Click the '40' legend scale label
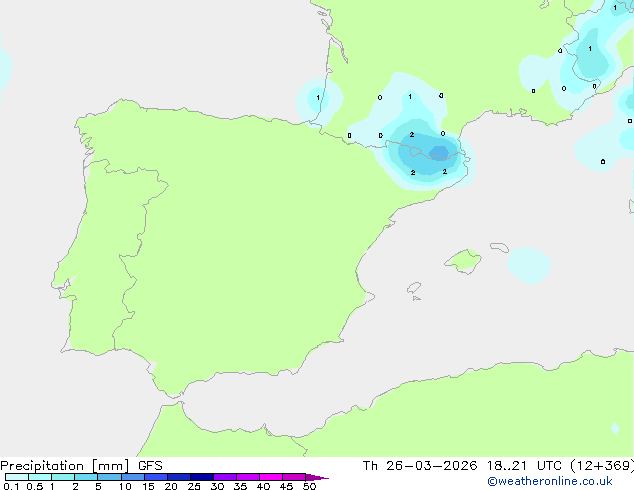The width and height of the screenshot is (634, 490). 263,486
